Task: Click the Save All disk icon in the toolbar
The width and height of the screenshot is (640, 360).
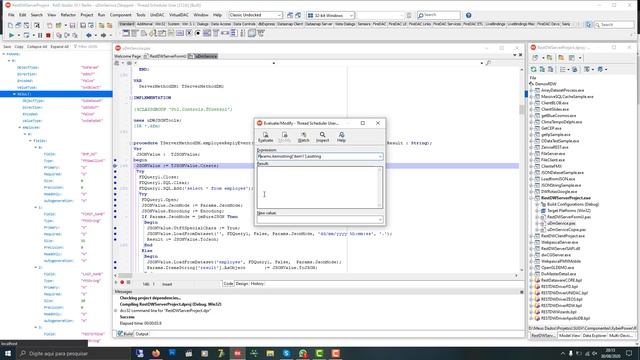Action: pyautogui.click(x=83, y=25)
